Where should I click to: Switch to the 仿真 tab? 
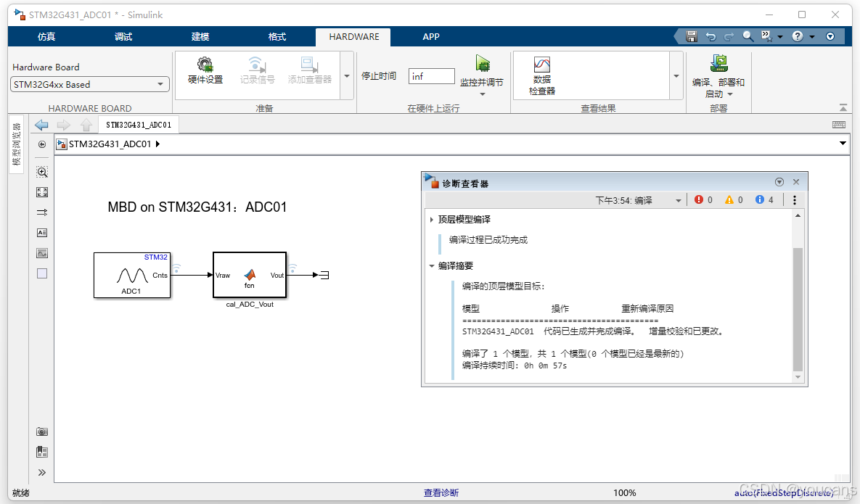click(x=46, y=37)
